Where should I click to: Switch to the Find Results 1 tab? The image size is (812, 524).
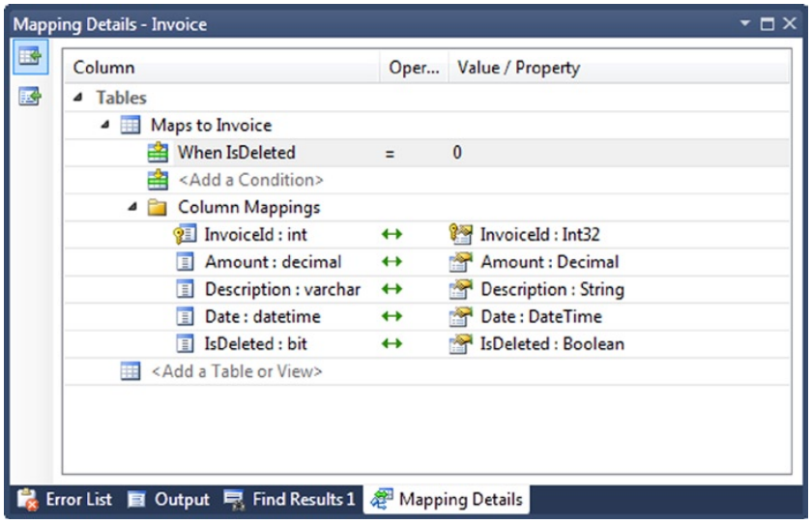289,500
